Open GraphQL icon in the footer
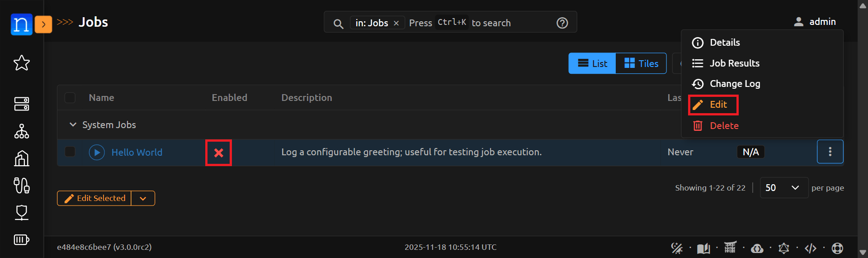The height and width of the screenshot is (258, 868). pyautogui.click(x=783, y=248)
